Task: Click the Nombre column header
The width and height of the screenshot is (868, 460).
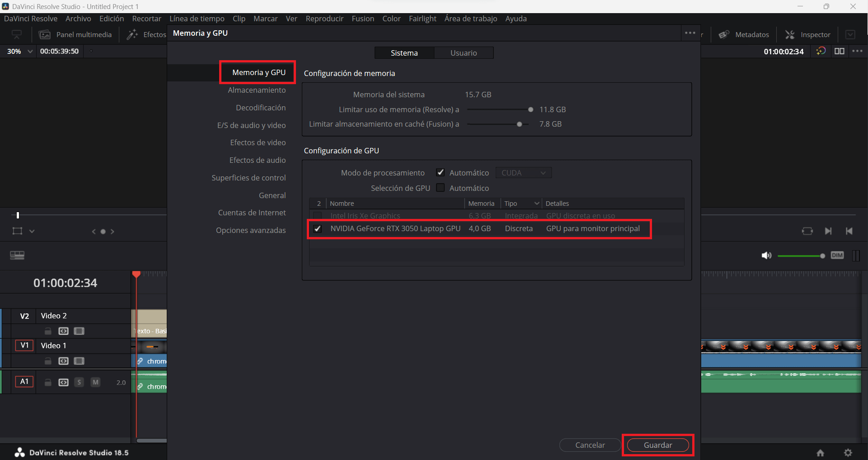Action: [395, 204]
